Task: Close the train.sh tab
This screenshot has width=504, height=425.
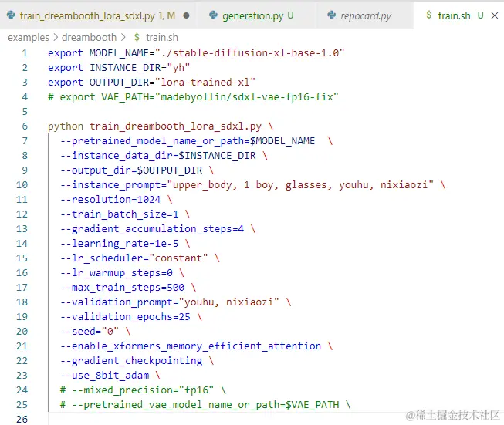Action: pyautogui.click(x=495, y=15)
